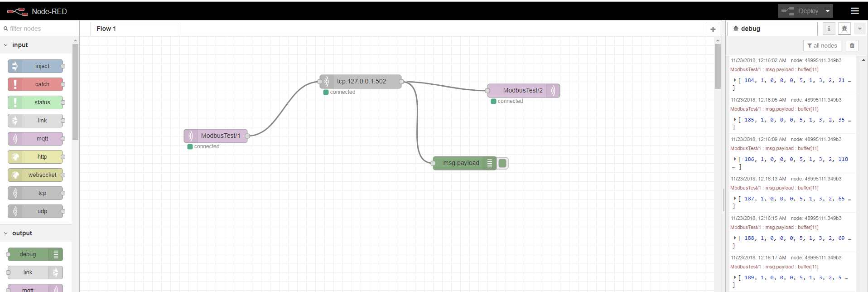Expand first debug message buffer array
The width and height of the screenshot is (868, 292).
click(x=735, y=80)
